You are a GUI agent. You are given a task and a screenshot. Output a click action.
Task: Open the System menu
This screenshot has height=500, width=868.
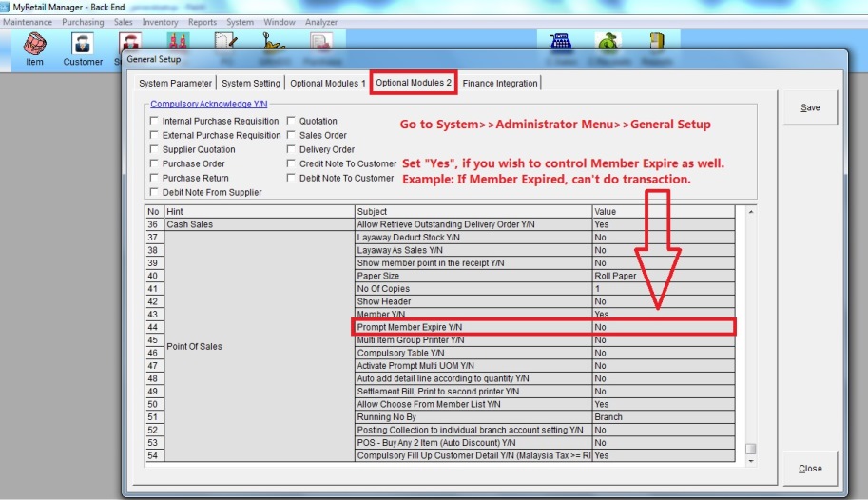pos(240,22)
